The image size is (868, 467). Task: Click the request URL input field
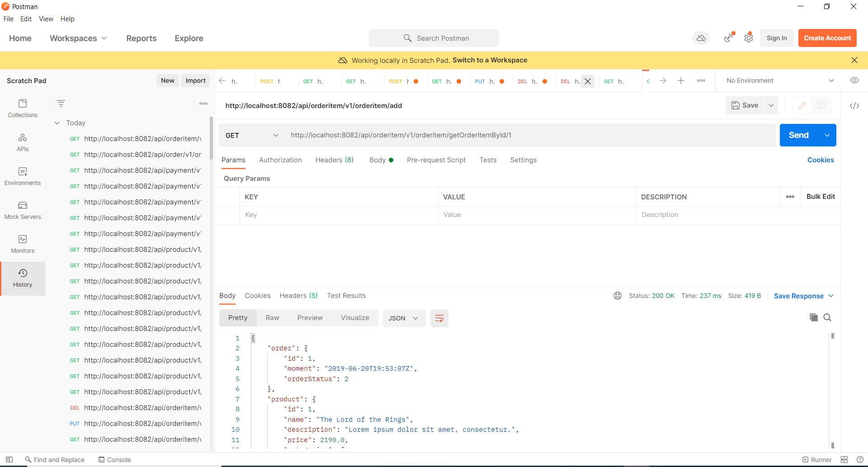[529, 135]
